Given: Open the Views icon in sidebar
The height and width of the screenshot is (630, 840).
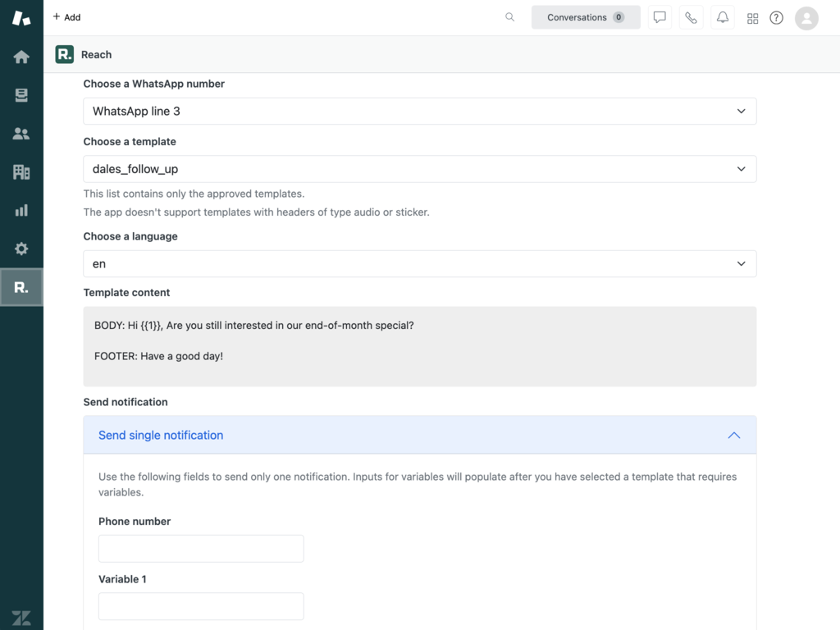Looking at the screenshot, I should click(x=21, y=95).
